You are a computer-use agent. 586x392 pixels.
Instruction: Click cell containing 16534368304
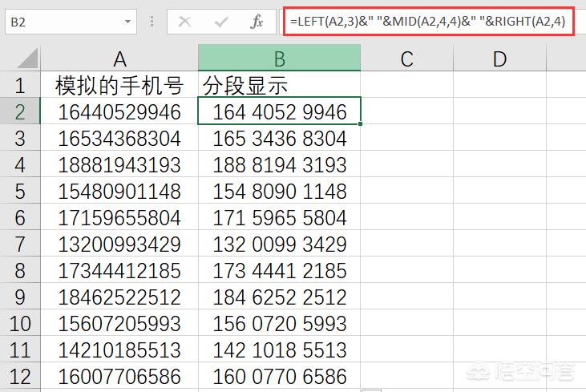[119, 138]
